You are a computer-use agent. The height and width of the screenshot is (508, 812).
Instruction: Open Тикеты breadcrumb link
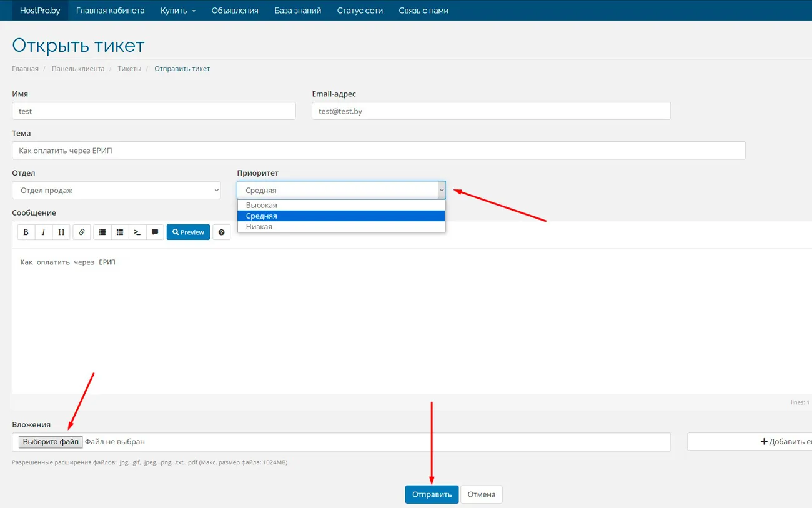click(129, 69)
